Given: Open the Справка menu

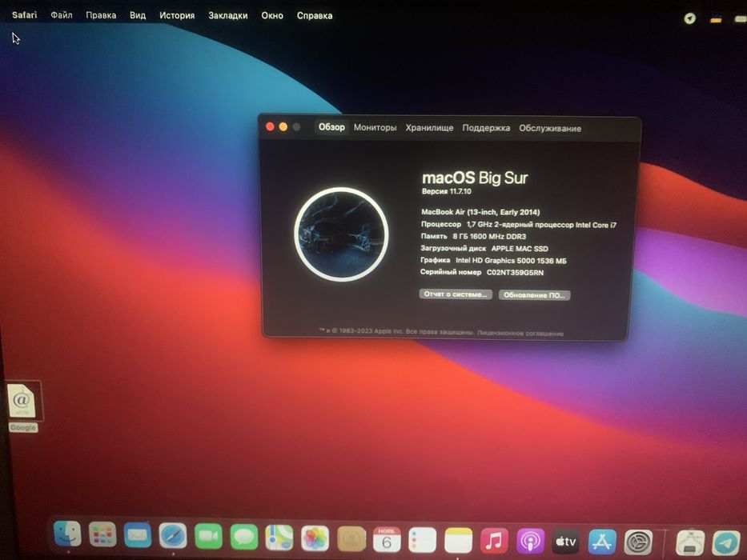Looking at the screenshot, I should pyautogui.click(x=315, y=16).
